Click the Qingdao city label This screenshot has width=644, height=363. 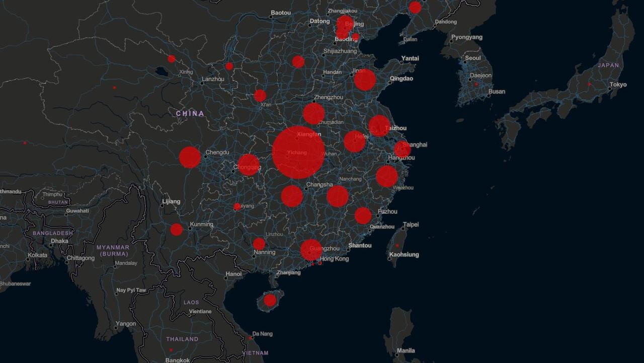401,79
